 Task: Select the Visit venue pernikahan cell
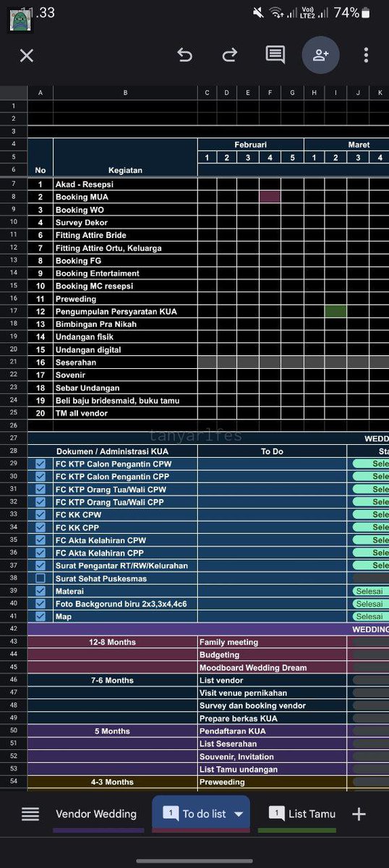point(272,693)
